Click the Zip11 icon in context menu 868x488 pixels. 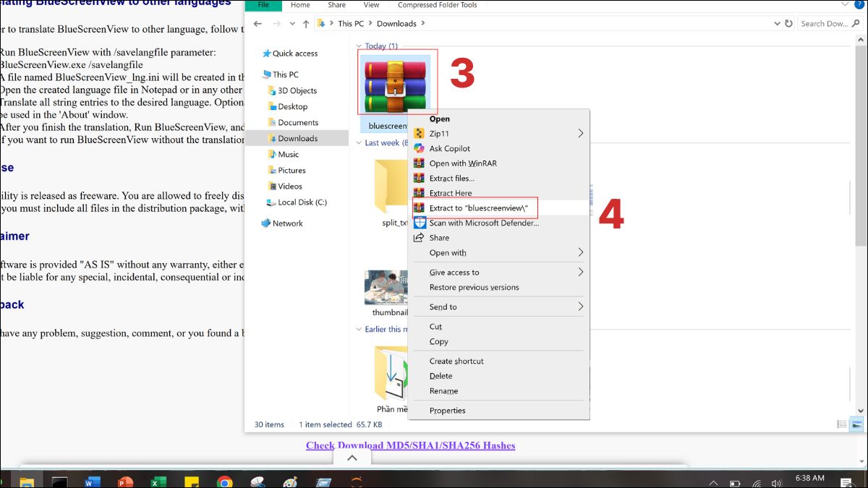click(418, 134)
